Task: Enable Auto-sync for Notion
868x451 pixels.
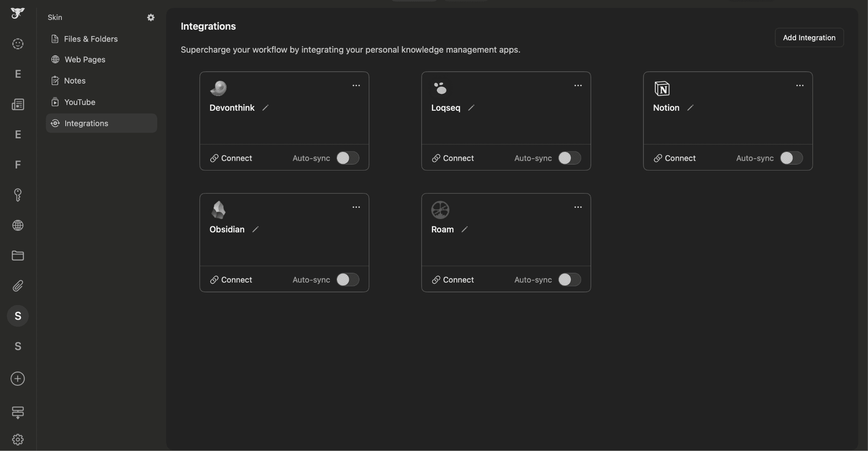Action: [791, 158]
